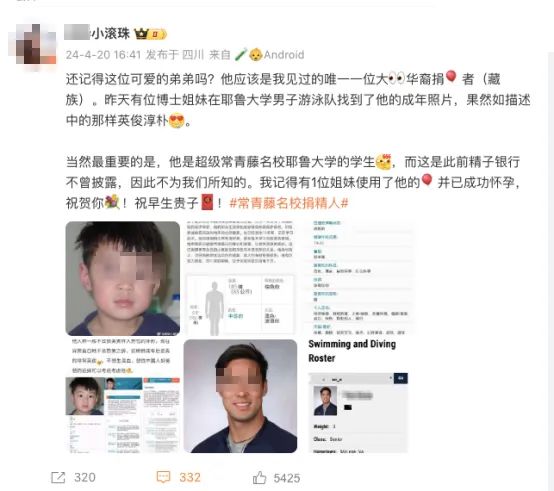Click the red envelope emoji
The width and height of the screenshot is (554, 491).
tap(207, 202)
